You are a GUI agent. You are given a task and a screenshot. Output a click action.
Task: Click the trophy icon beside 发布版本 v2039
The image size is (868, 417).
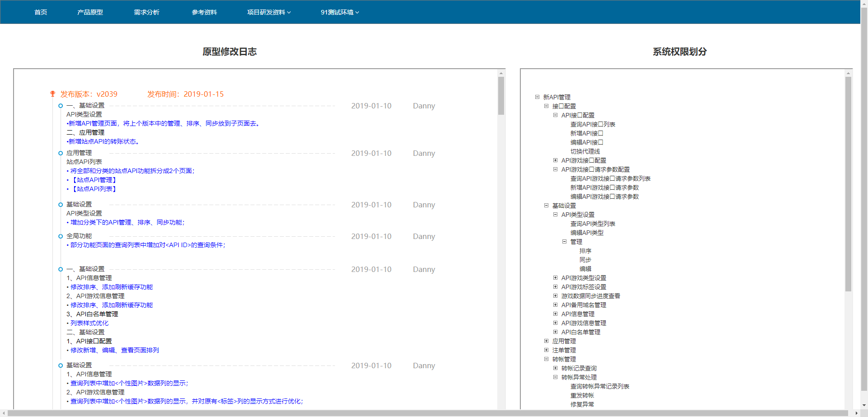[52, 94]
